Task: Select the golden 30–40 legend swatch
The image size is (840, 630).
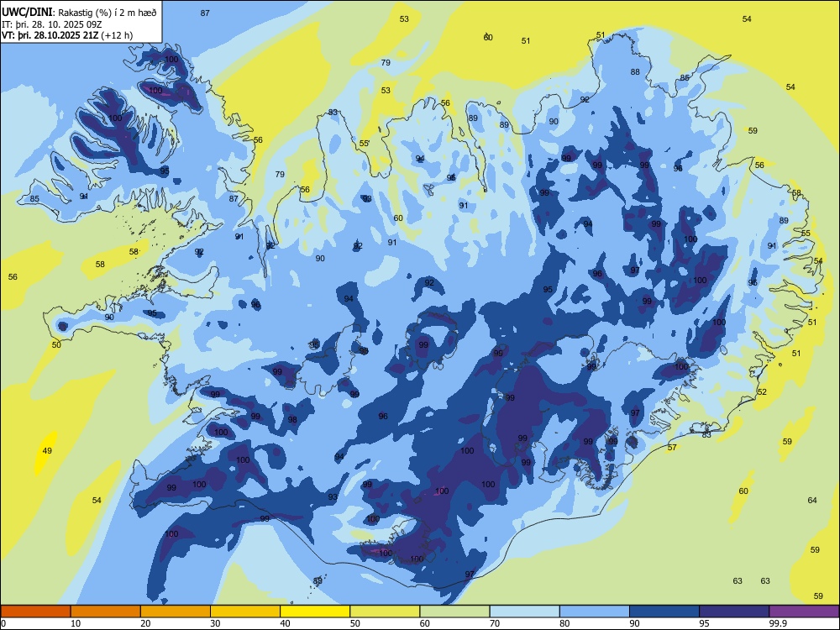Action: point(245,612)
